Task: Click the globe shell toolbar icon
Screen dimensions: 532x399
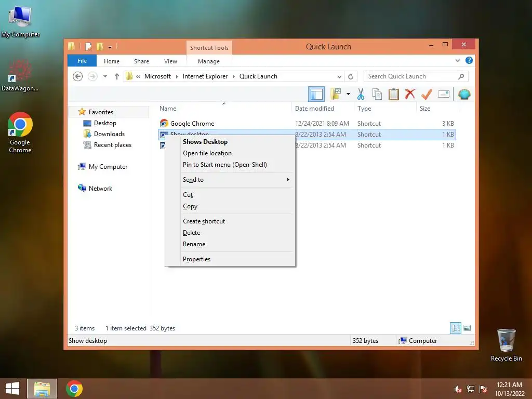Action: [x=464, y=94]
